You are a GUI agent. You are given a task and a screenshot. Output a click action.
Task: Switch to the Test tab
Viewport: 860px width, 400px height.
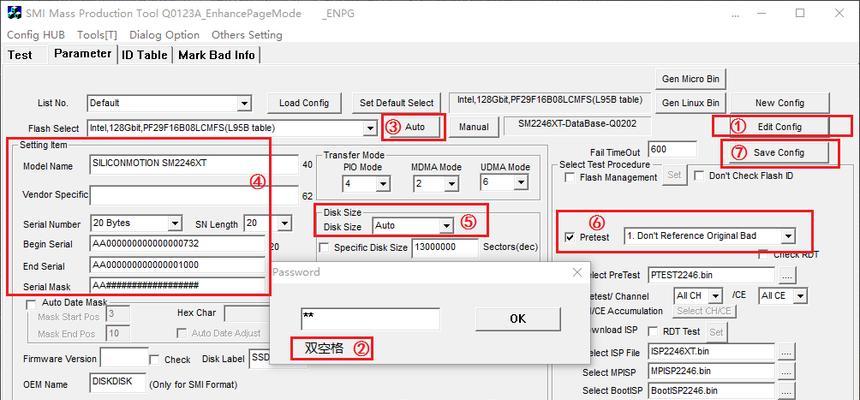(20, 55)
